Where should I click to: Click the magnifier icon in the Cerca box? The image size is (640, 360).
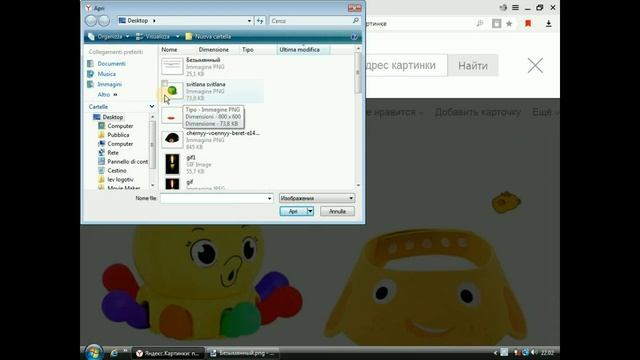coord(356,20)
